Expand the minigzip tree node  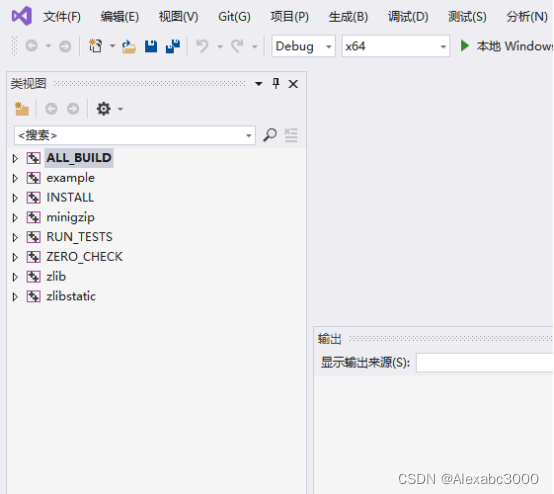coord(15,218)
